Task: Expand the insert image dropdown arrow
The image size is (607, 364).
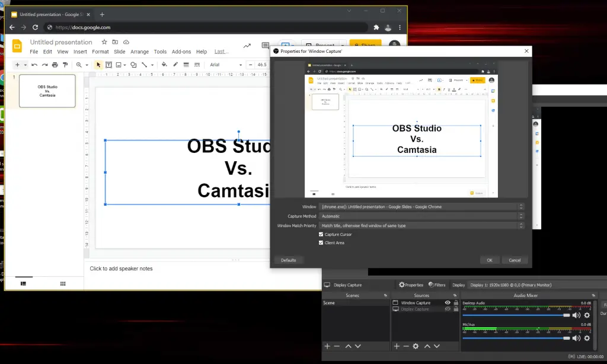Action: tap(124, 65)
